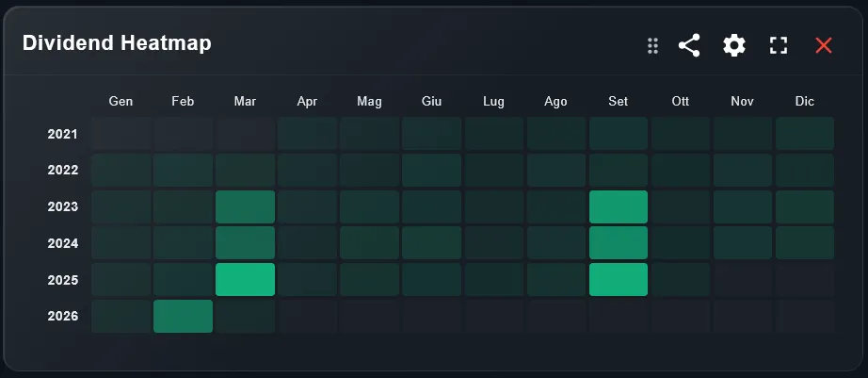Click the March 2023 heatmap cell
Viewport: 868px width, 378px height.
(245, 206)
